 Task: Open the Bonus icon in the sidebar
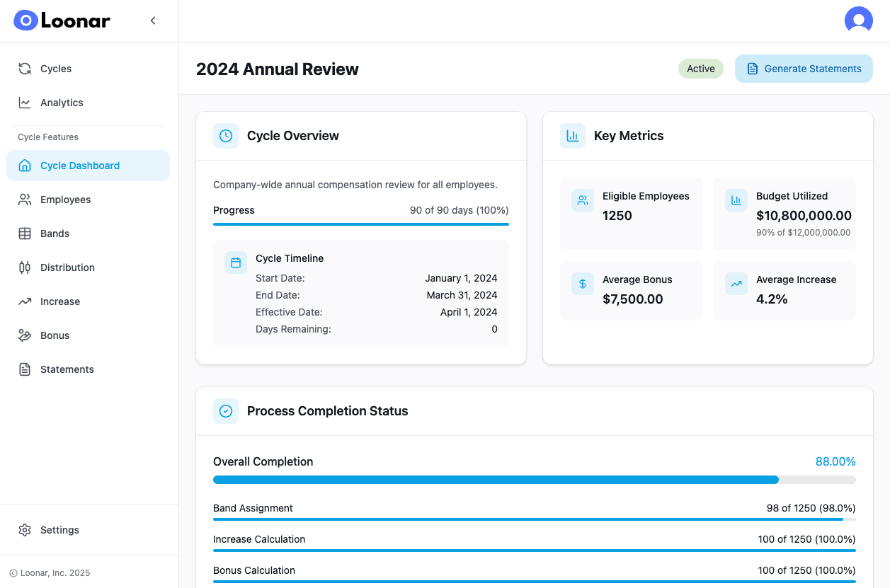24,335
